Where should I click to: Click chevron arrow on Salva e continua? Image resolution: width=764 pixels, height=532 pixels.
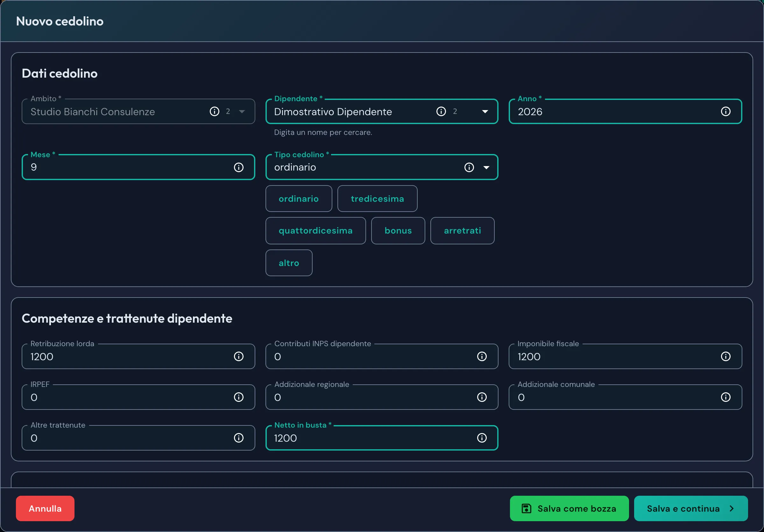pos(732,508)
